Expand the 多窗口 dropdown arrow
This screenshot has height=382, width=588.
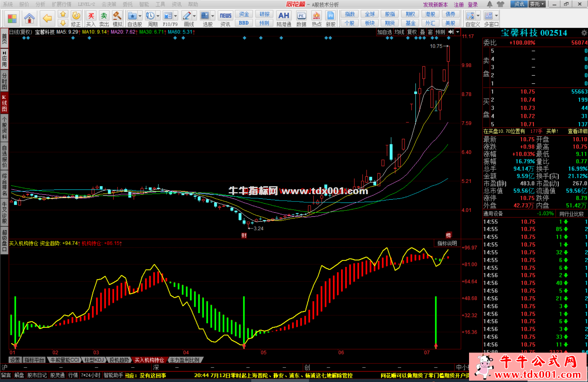click(497, 16)
